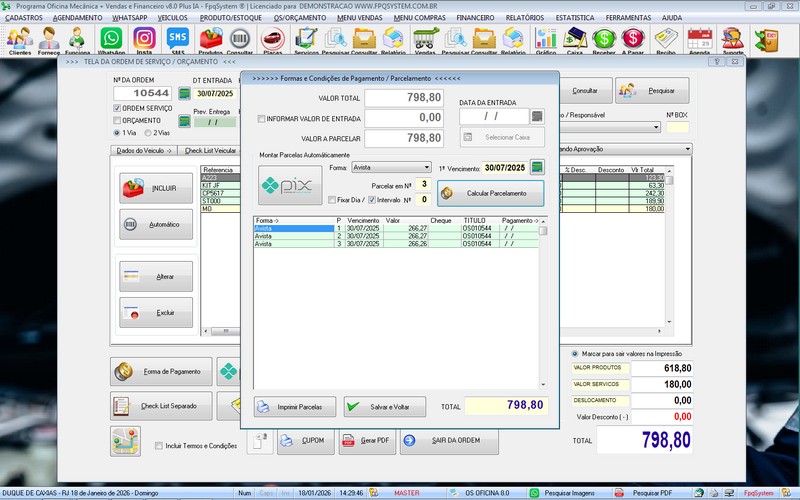Click the Insta toolbar icon
Image resolution: width=800 pixels, height=500 pixels.
(145, 38)
